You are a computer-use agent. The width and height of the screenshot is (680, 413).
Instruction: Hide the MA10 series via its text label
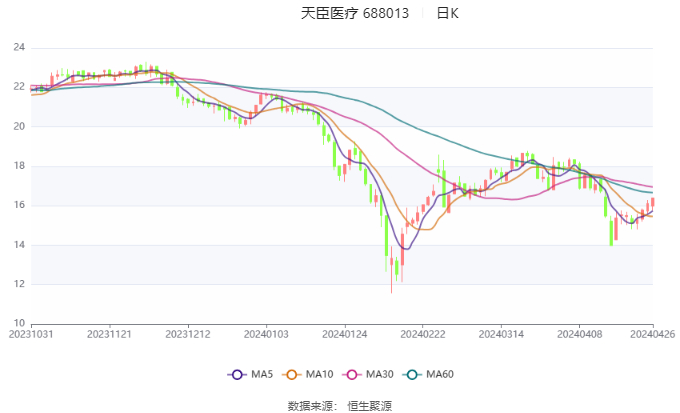tap(320, 374)
